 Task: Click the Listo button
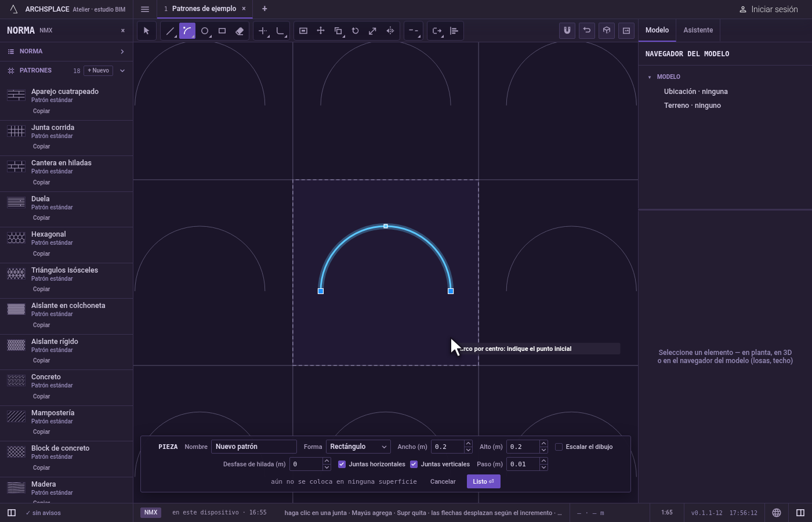click(x=484, y=481)
